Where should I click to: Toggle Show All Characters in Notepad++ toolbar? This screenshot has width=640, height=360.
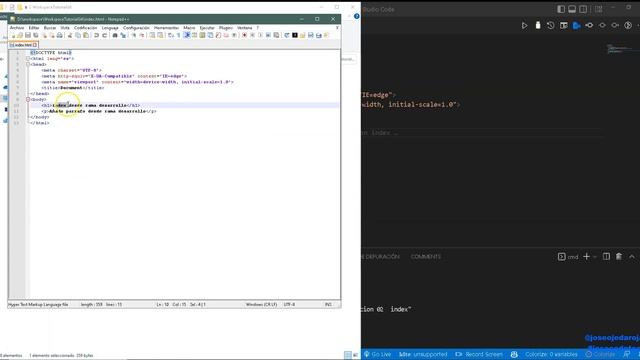[178, 35]
